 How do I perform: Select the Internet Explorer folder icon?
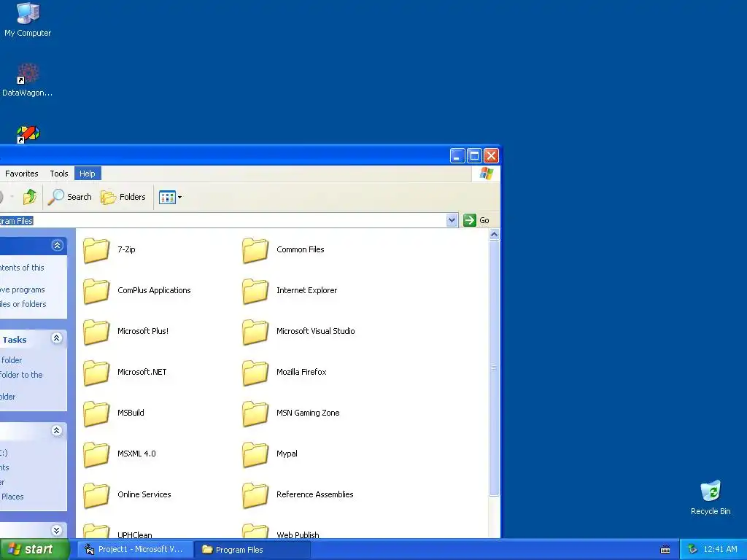[x=255, y=292]
